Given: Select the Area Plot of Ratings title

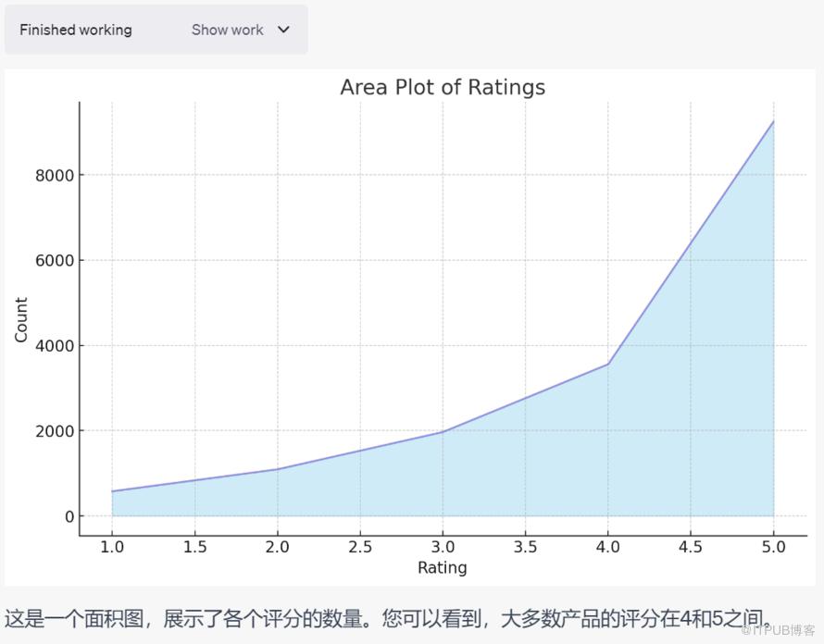Looking at the screenshot, I should tap(443, 87).
